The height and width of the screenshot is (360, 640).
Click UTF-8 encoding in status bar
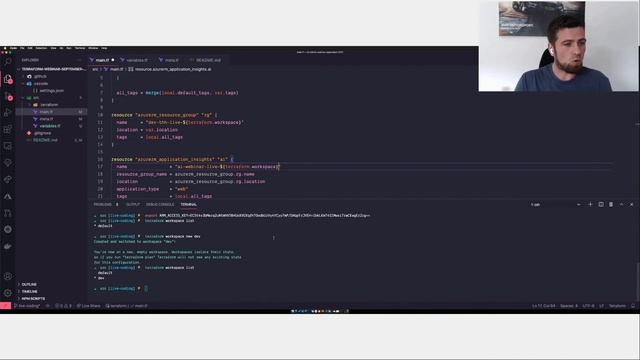[588, 306]
